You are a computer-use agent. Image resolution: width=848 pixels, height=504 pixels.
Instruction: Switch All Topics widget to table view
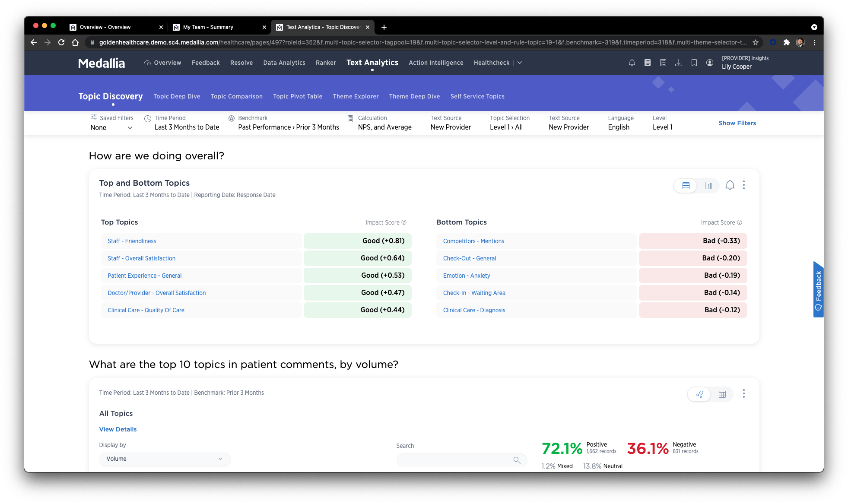tap(722, 394)
